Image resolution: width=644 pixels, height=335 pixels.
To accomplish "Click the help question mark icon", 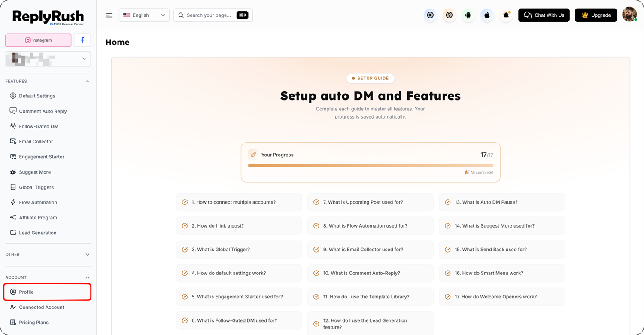I will point(449,15).
